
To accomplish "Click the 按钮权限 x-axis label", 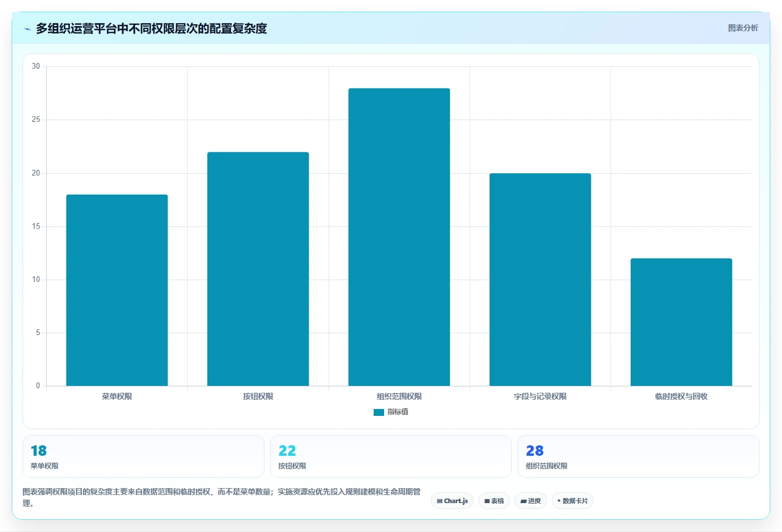I will pos(258,396).
